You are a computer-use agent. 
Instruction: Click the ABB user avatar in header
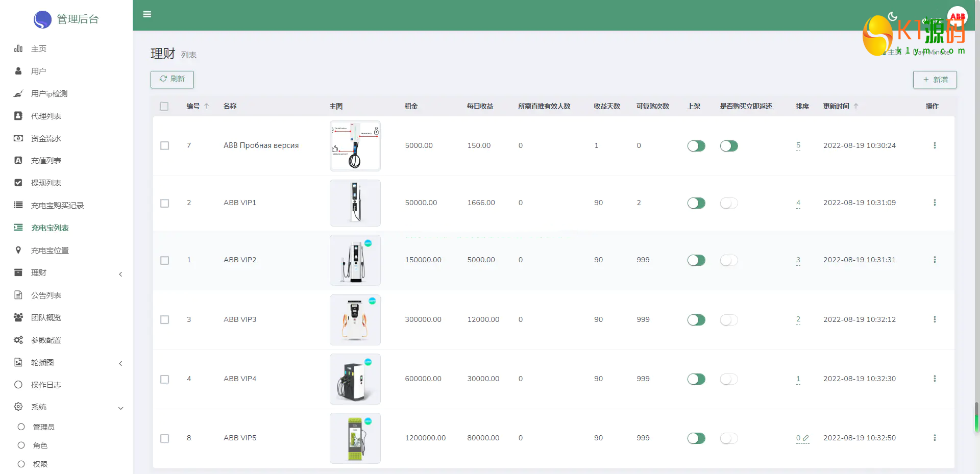(x=958, y=16)
